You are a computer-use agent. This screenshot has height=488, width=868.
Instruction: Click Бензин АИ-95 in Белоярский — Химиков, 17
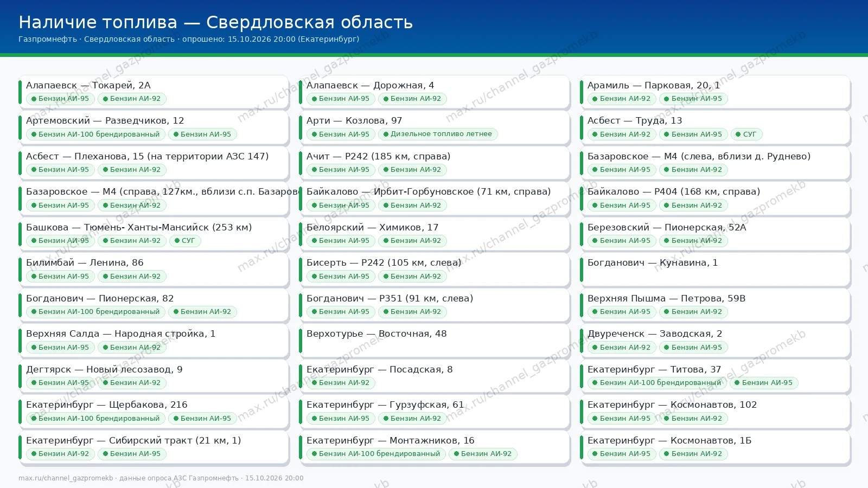341,241
